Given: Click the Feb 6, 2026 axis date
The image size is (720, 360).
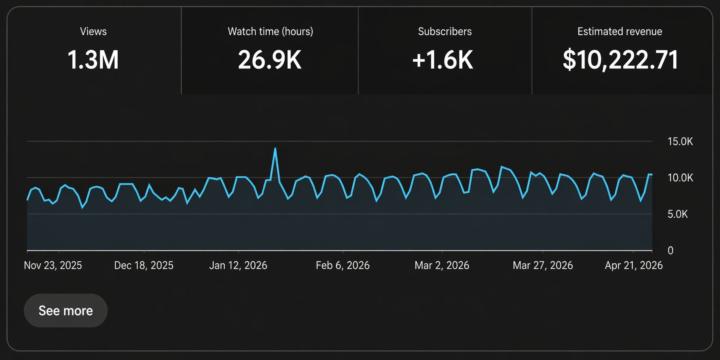Looking at the screenshot, I should coord(343,265).
